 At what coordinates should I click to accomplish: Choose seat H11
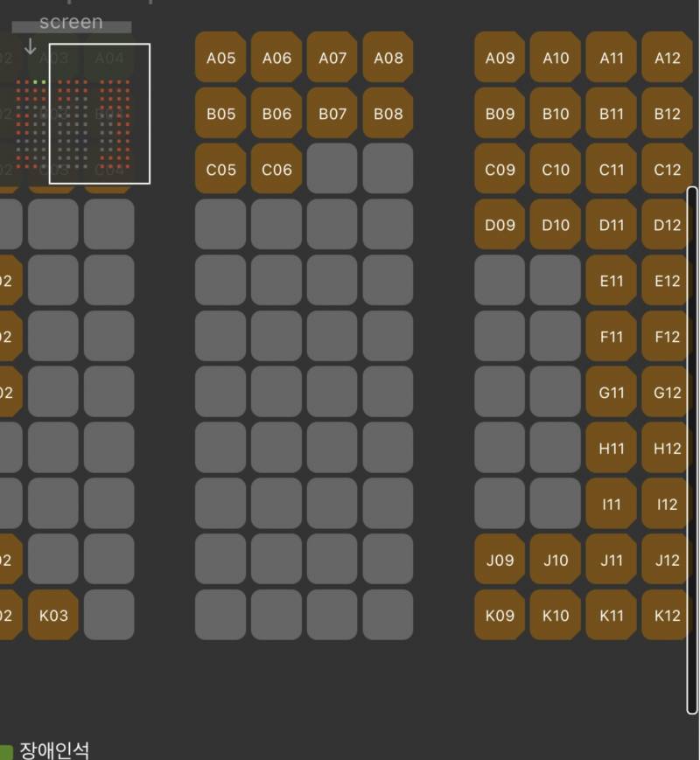(612, 448)
